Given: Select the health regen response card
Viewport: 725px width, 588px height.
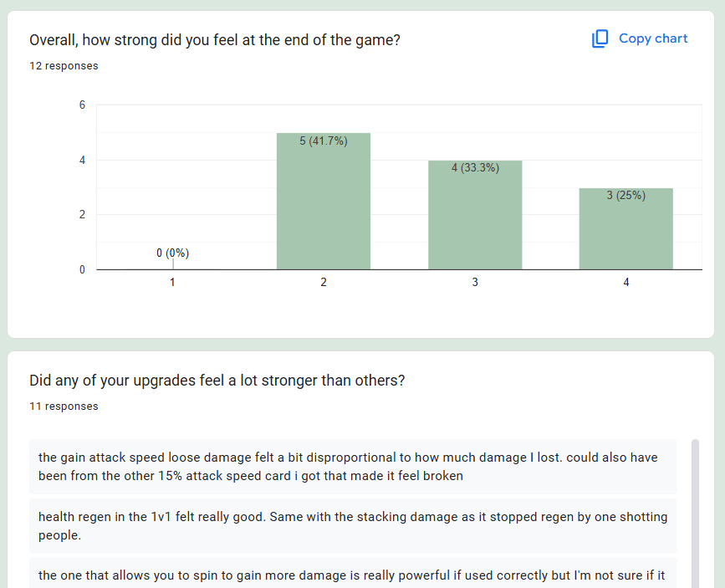Looking at the screenshot, I should click(x=353, y=526).
